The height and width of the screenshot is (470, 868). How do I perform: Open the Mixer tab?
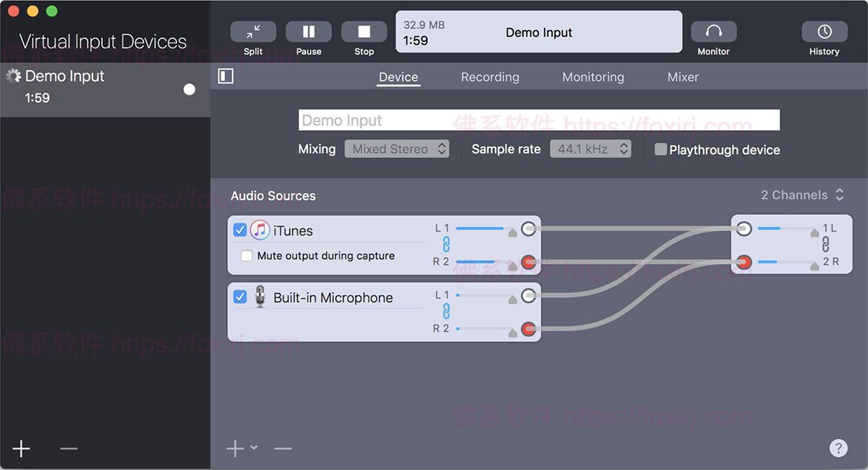click(x=682, y=77)
